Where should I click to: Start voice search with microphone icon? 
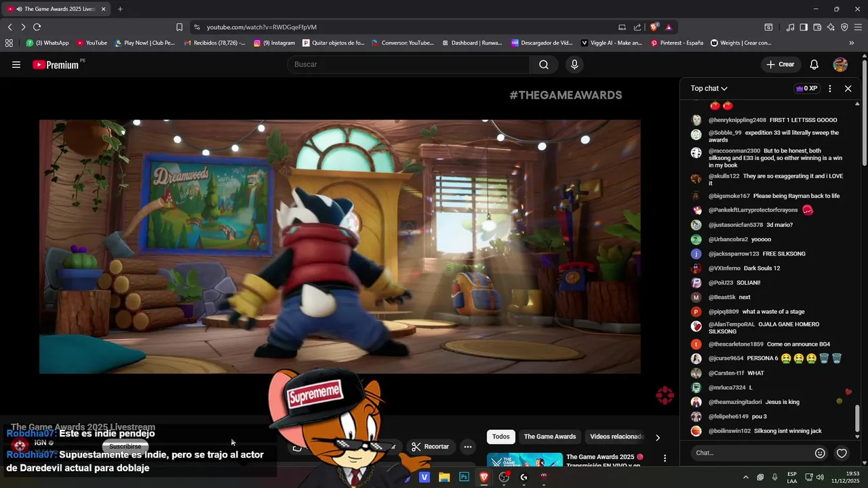(574, 64)
